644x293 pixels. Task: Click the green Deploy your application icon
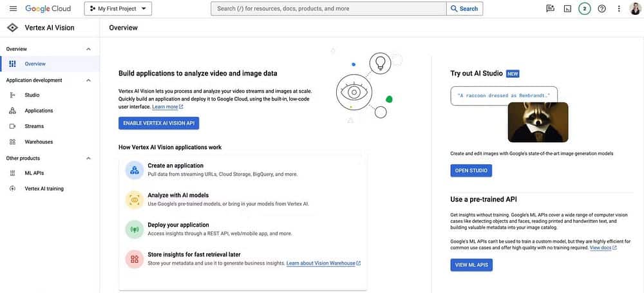pyautogui.click(x=135, y=229)
